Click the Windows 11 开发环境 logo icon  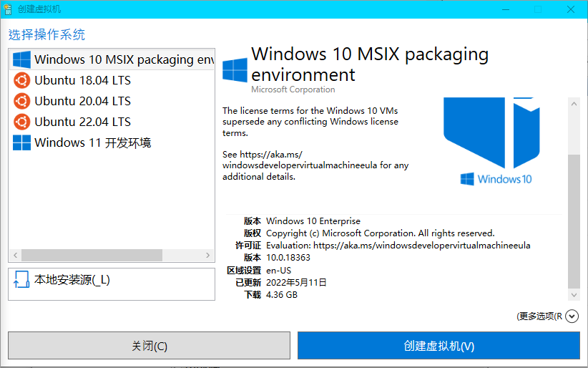click(21, 142)
